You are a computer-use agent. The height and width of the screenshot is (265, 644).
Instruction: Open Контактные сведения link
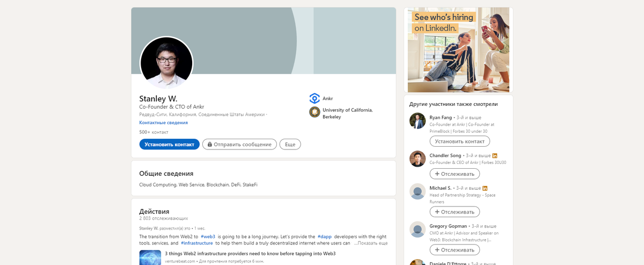click(x=163, y=123)
